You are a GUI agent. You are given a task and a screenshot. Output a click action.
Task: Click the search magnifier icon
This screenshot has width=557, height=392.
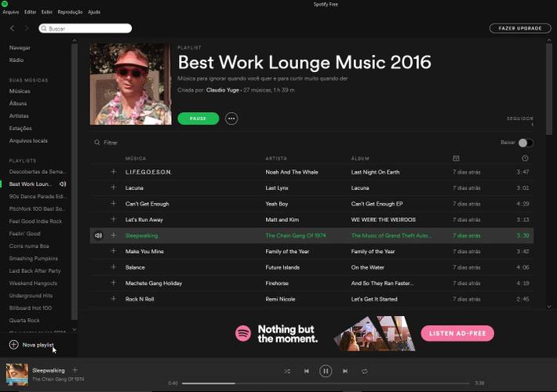(44, 28)
